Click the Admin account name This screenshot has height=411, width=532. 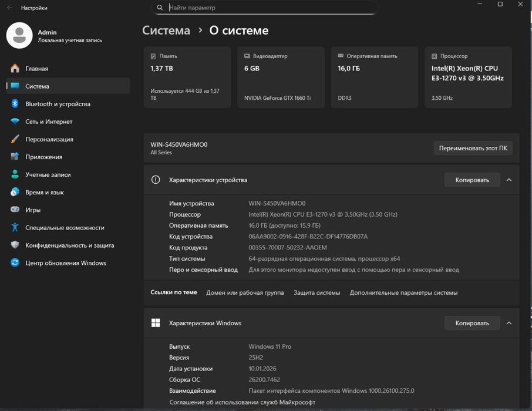[x=47, y=32]
